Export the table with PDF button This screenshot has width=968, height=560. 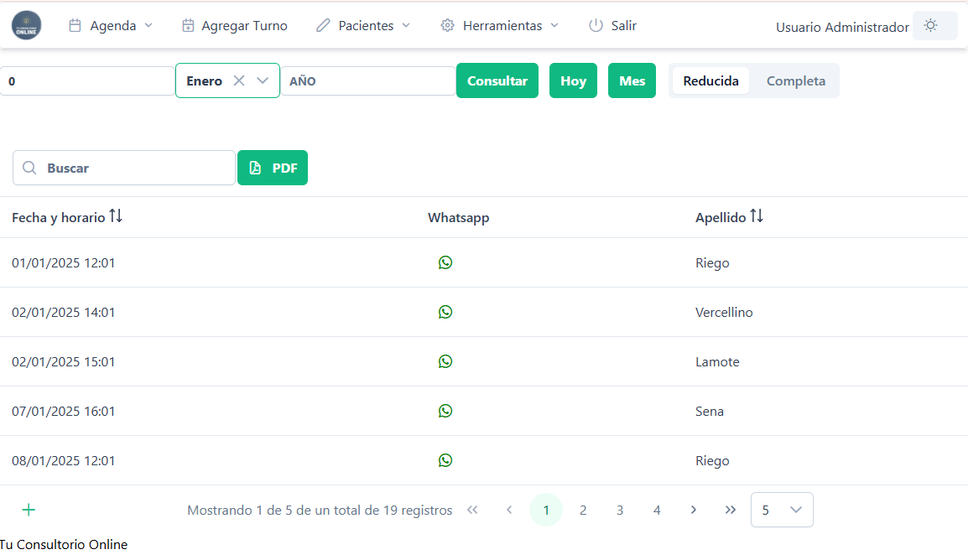coord(273,168)
